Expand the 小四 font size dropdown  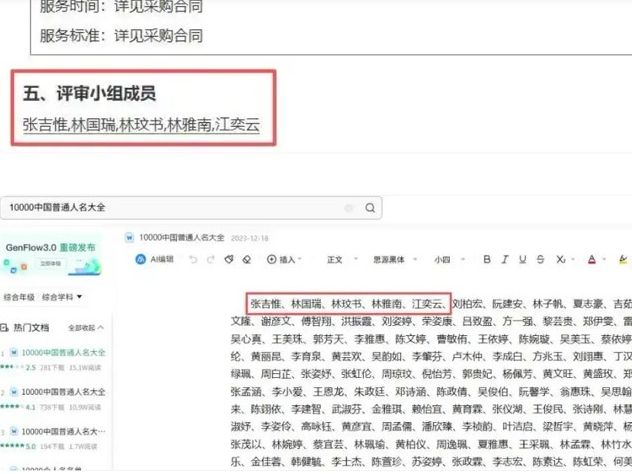click(445, 259)
